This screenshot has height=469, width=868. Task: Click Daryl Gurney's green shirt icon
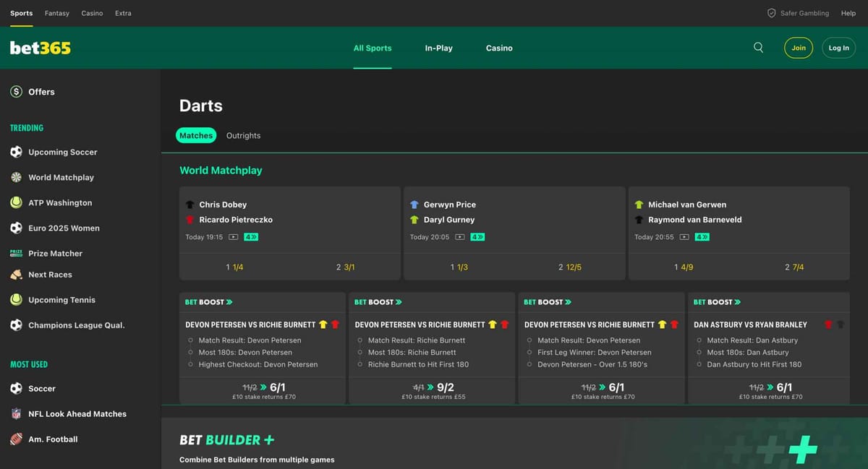(x=414, y=220)
